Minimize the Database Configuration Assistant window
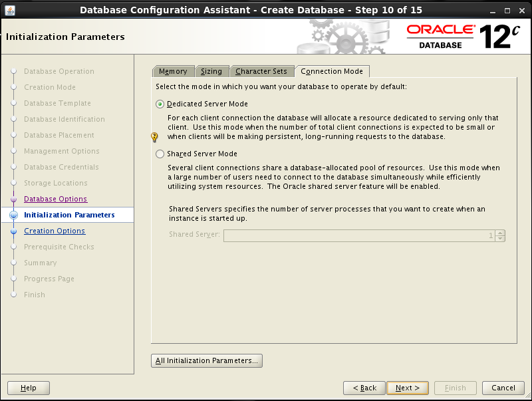532x401 pixels. coord(493,11)
